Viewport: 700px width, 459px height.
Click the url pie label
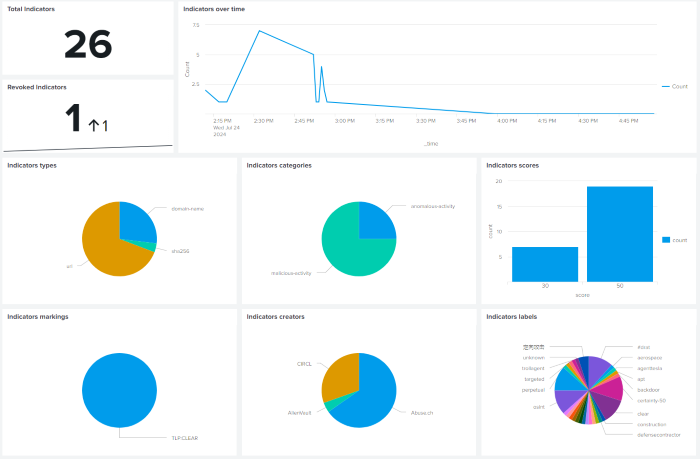pos(70,267)
